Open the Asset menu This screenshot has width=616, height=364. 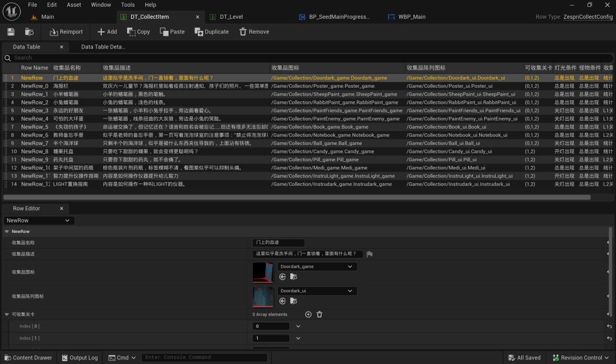pos(74,5)
